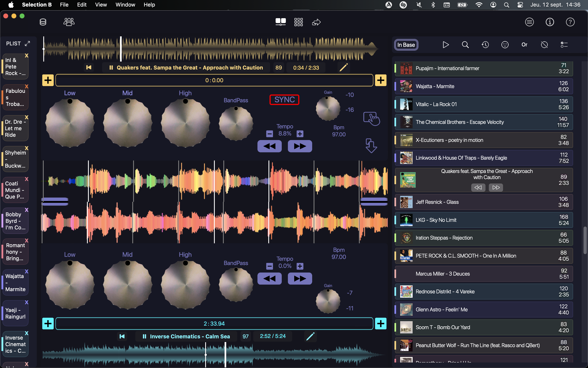Screen dimensions: 588x368
Task: Jump to start of Quakers track
Action: (89, 67)
